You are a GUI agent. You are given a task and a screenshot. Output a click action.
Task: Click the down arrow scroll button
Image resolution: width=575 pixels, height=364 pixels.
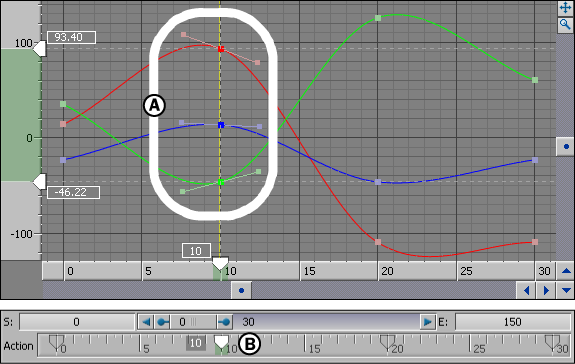tap(566, 290)
